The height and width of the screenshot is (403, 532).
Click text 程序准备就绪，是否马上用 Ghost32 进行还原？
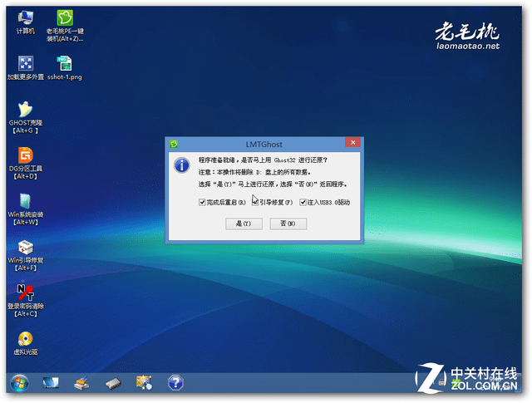(263, 160)
